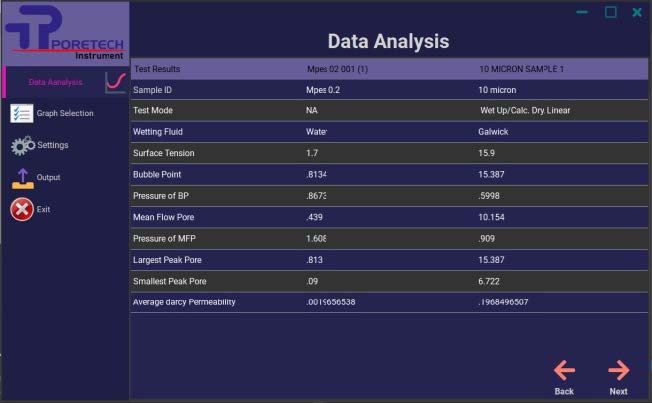
Task: Select the Data Analysis menu item
Action: click(55, 82)
